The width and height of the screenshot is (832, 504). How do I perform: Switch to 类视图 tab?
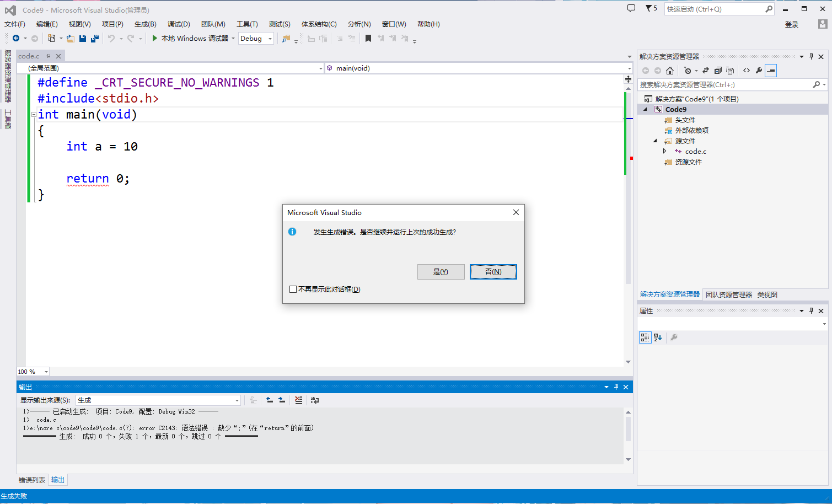(767, 294)
